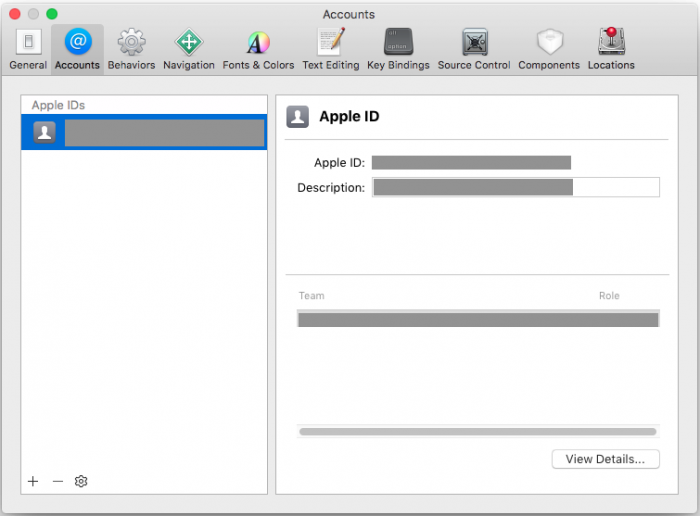Open the Behaviors gear tab
The width and height of the screenshot is (700, 516).
point(131,50)
